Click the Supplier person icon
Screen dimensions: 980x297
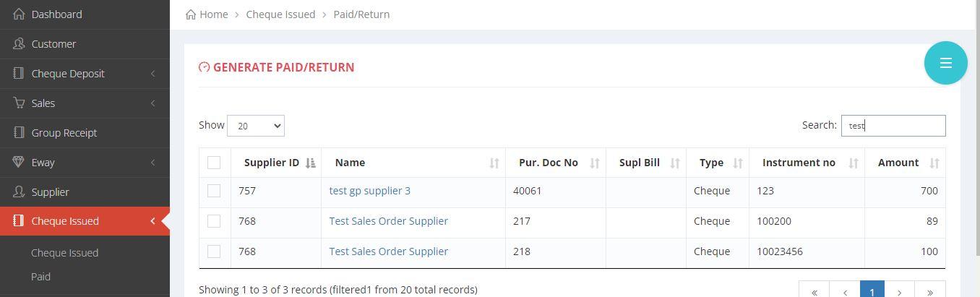point(19,192)
